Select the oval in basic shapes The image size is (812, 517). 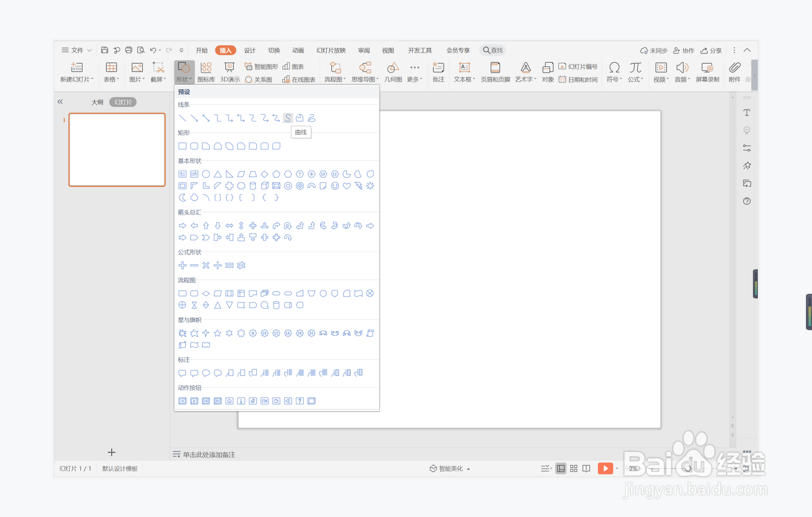coord(206,174)
